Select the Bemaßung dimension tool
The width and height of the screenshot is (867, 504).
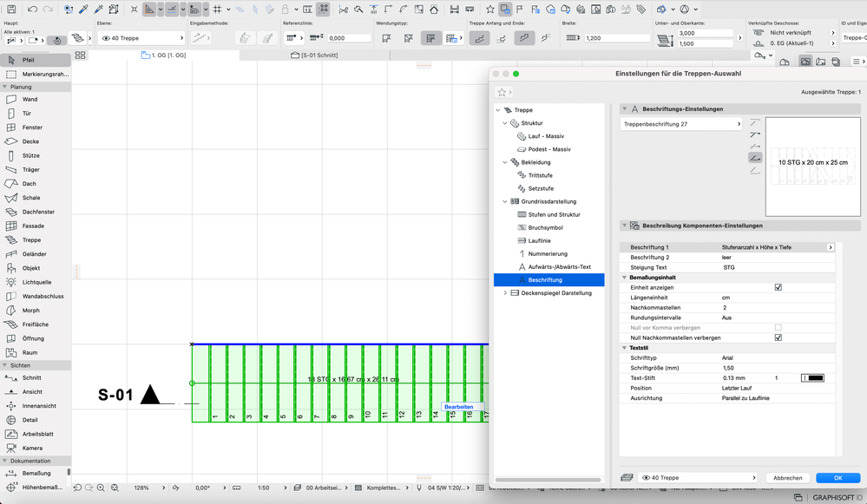click(36, 474)
